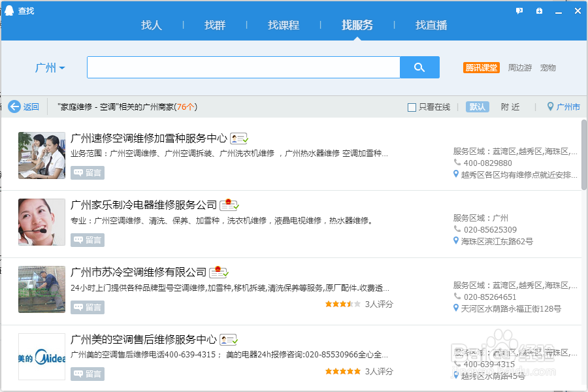Click the phone number 020-85264651
Screen dimensions: 588x392
tap(490, 297)
